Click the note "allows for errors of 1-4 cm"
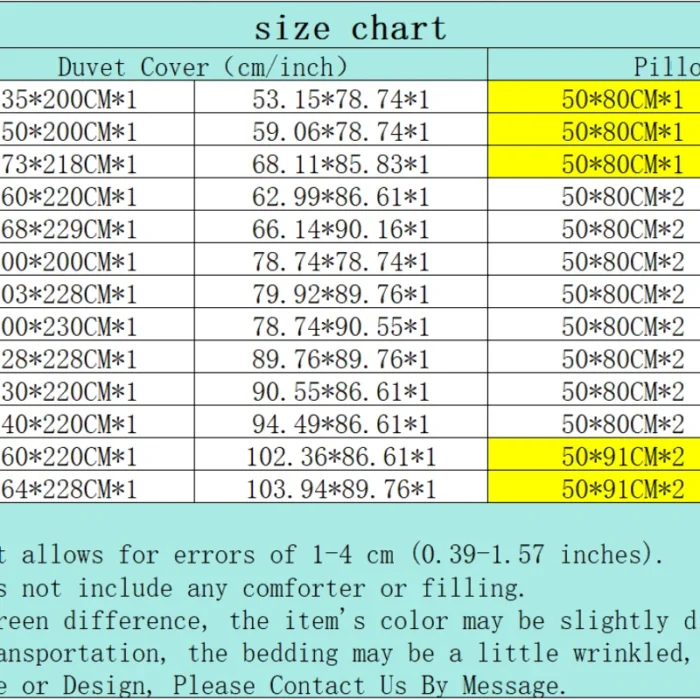This screenshot has height=700, width=700. click(x=208, y=554)
